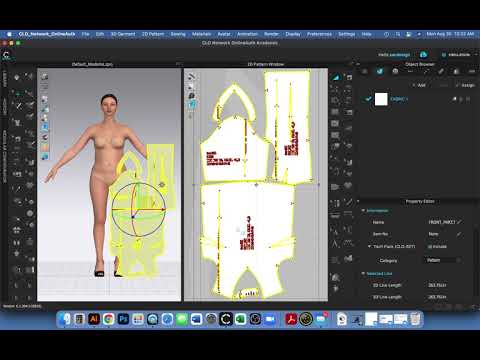
Task: Click the Add button in Object Browser
Action: click(x=419, y=85)
